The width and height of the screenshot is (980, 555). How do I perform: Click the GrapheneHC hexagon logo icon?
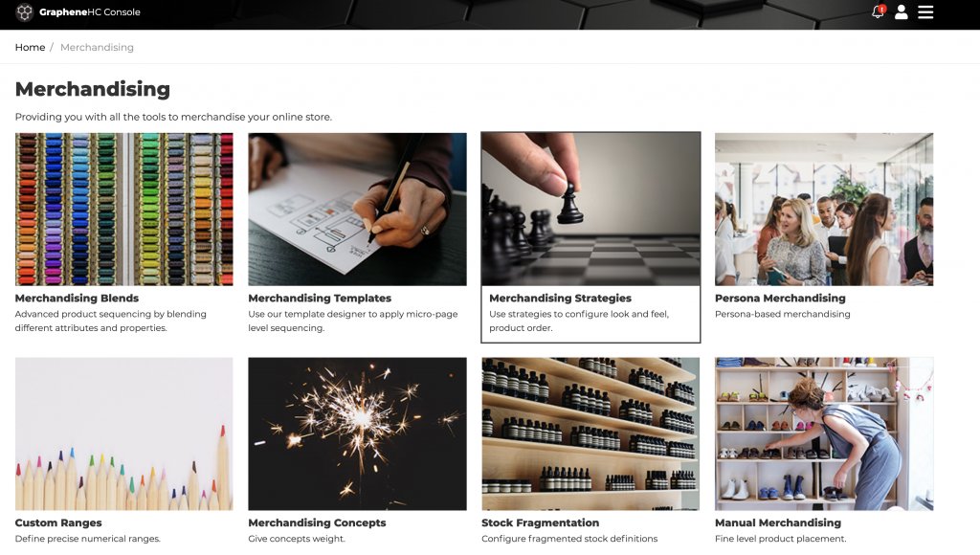click(24, 11)
